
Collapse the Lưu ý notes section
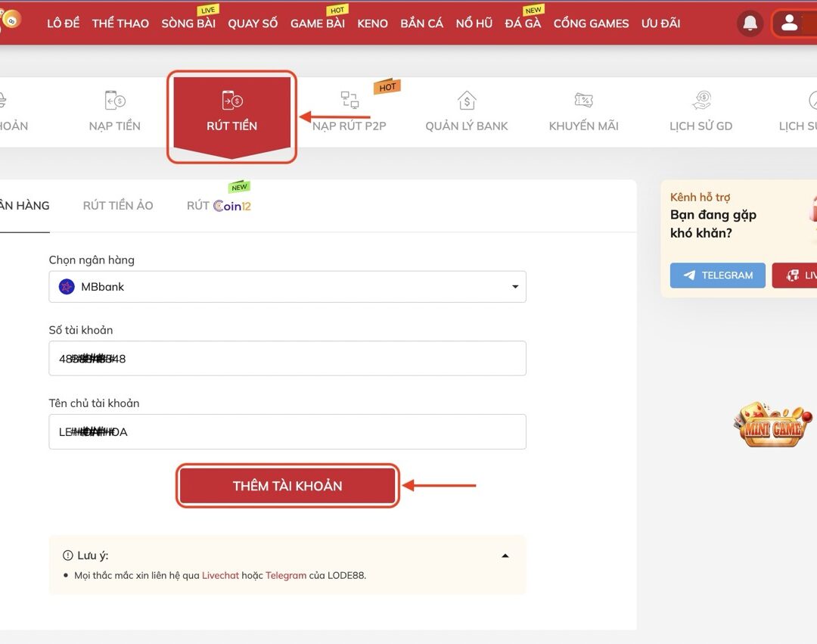click(505, 555)
